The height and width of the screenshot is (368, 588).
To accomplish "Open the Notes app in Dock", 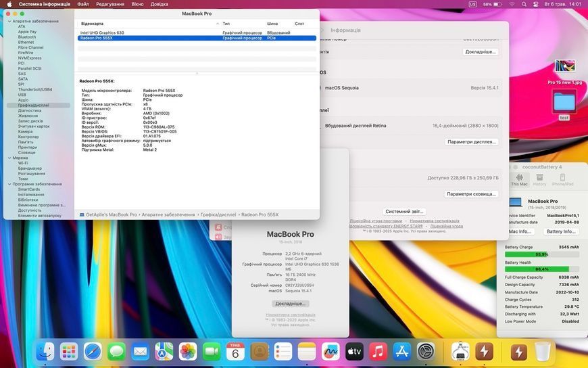I will point(307,352).
